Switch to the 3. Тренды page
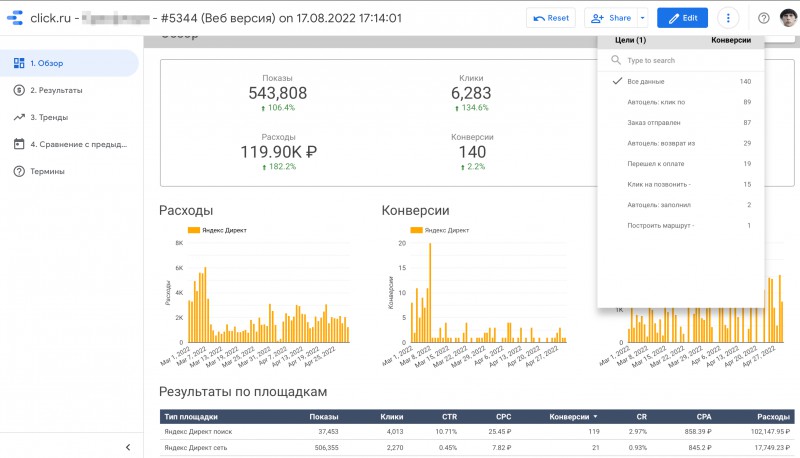The height and width of the screenshot is (458, 800). click(50, 117)
